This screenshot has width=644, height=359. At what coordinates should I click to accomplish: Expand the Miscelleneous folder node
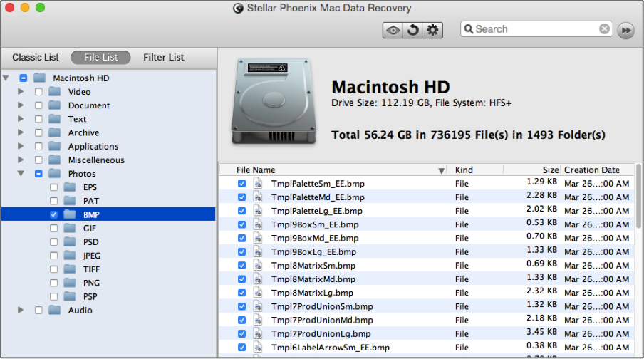(x=21, y=160)
